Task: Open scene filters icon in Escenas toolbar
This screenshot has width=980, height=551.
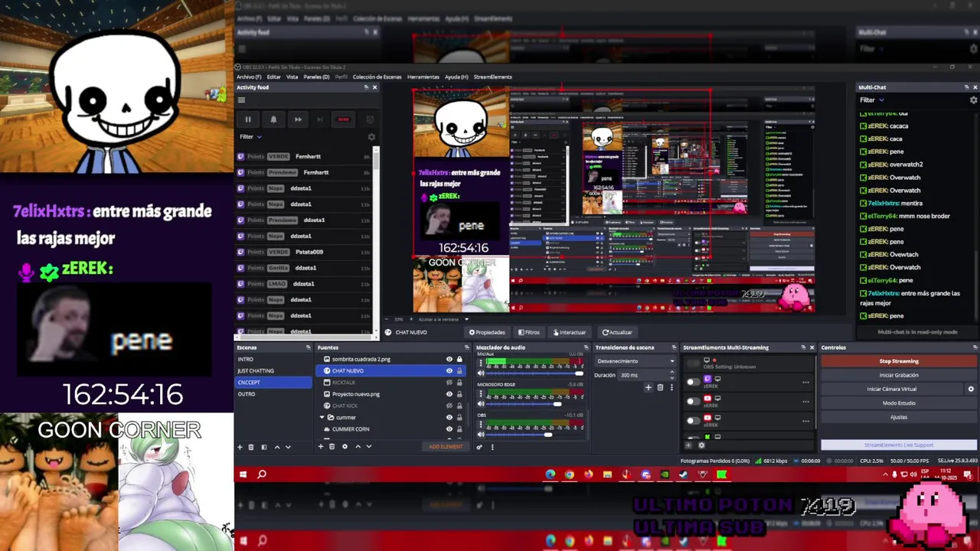Action: (264, 447)
